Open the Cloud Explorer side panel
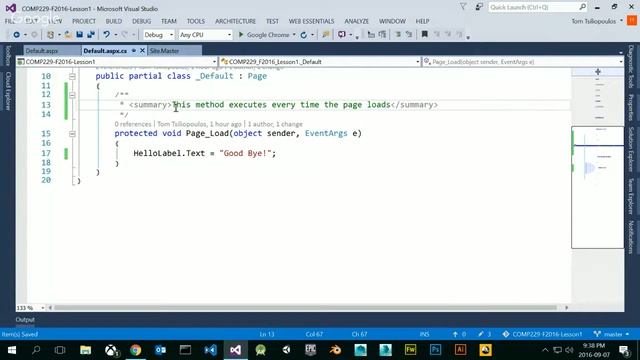Image resolution: width=640 pixels, height=360 pixels. tap(8, 91)
